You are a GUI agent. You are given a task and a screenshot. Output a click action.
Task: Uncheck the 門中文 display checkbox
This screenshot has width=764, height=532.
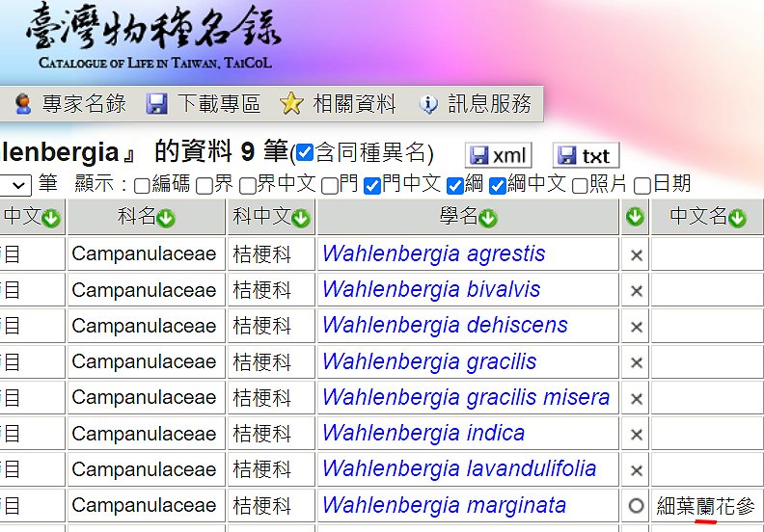(x=372, y=185)
